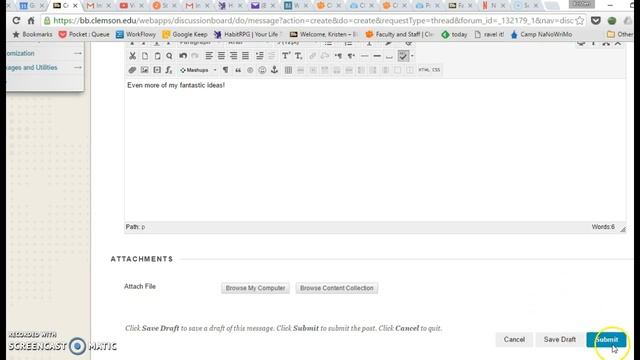Align text right in the editor
The width and height of the screenshot is (640, 360).
[233, 56]
